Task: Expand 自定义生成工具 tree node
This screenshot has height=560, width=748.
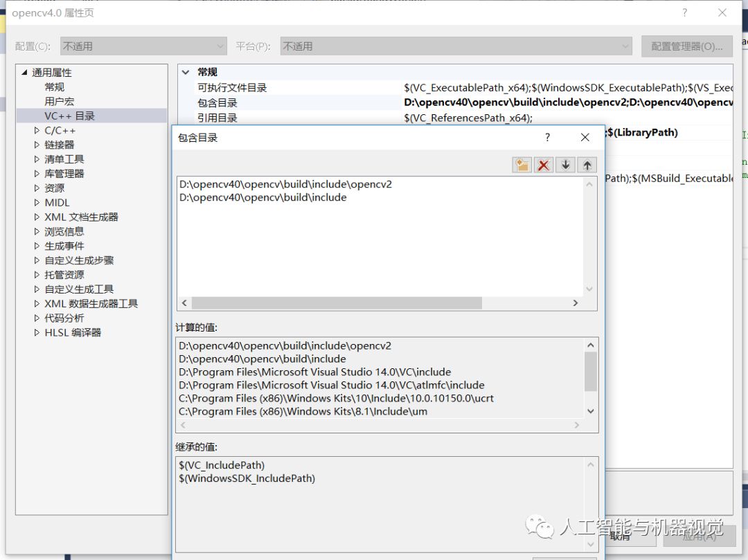Action: coord(37,289)
